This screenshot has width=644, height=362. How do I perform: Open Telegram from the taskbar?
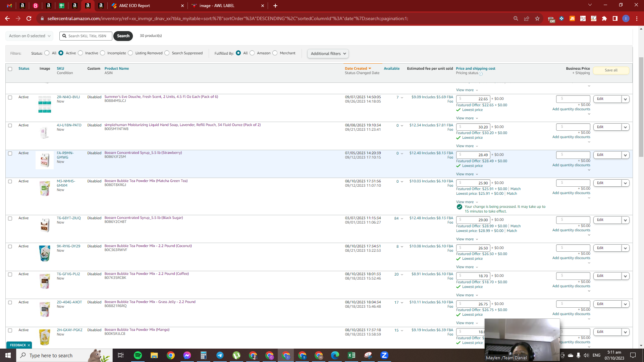click(220, 355)
